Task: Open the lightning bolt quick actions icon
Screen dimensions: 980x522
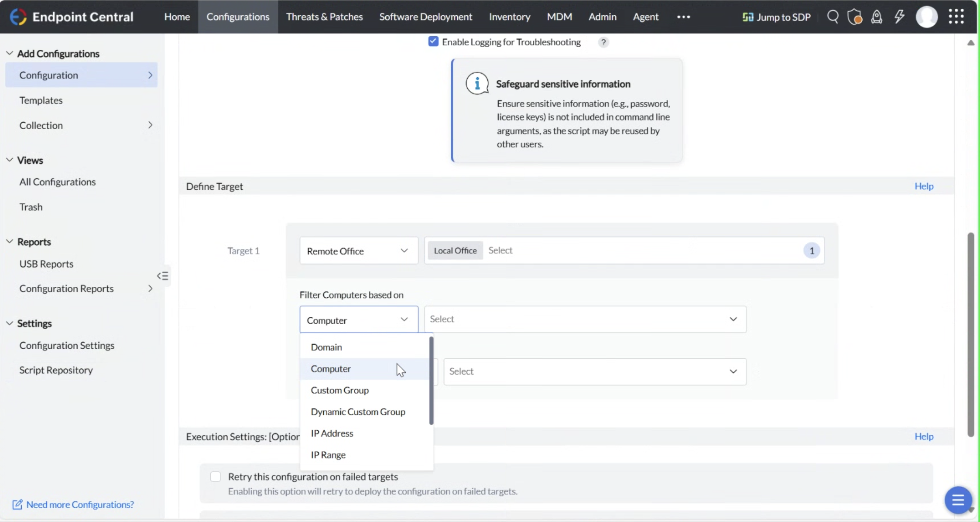Action: pyautogui.click(x=899, y=17)
